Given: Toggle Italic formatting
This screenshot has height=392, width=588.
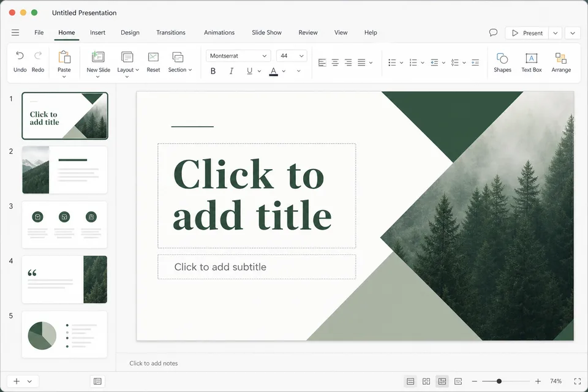Looking at the screenshot, I should coord(232,71).
